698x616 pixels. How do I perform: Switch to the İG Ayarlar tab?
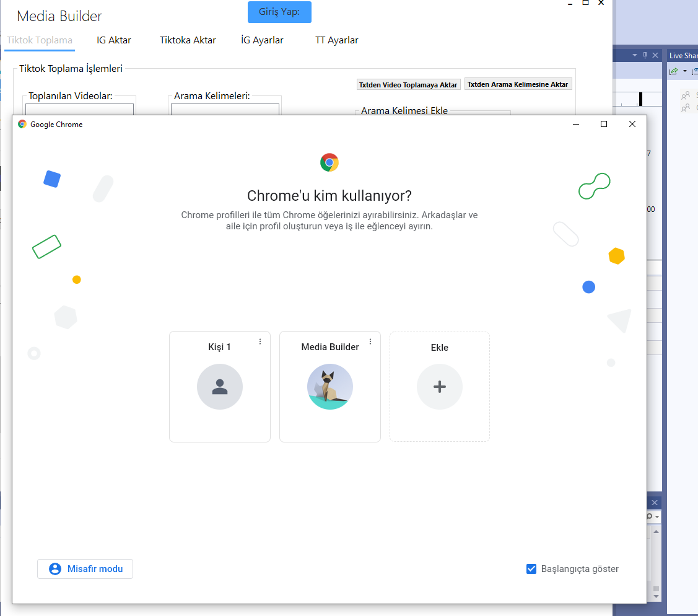coord(262,40)
